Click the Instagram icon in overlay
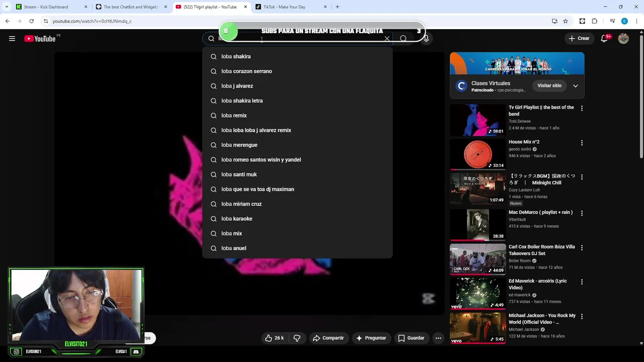 click(x=17, y=352)
